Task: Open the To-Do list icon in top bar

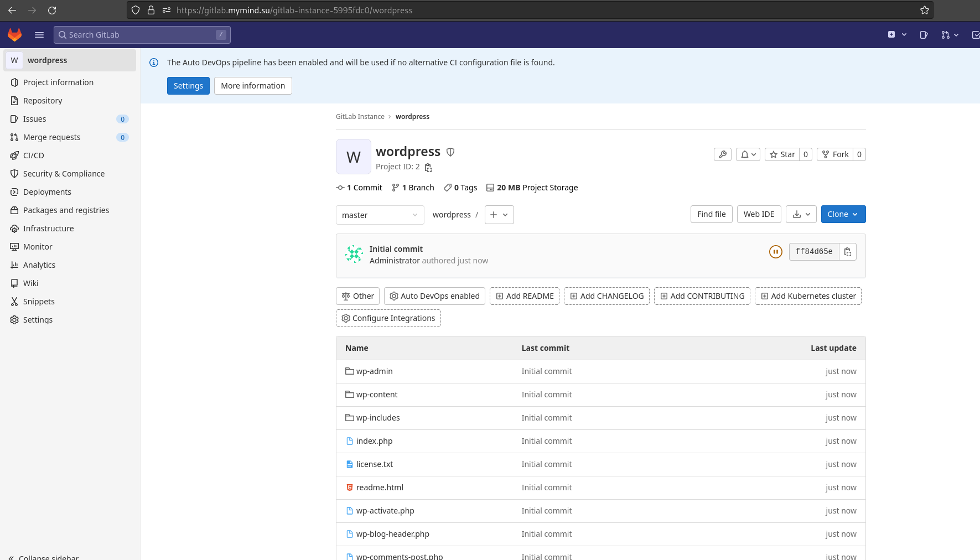Action: [x=976, y=35]
